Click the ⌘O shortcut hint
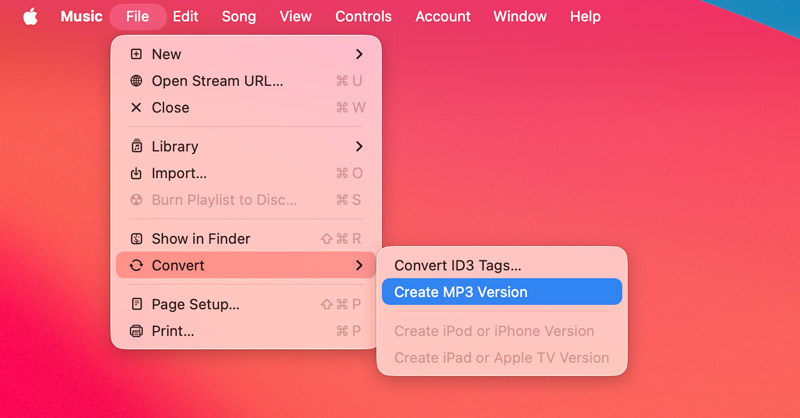This screenshot has height=418, width=800. point(349,173)
